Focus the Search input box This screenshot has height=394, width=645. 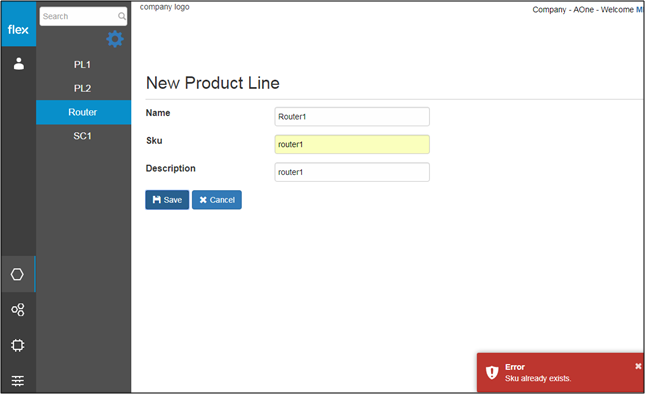83,16
